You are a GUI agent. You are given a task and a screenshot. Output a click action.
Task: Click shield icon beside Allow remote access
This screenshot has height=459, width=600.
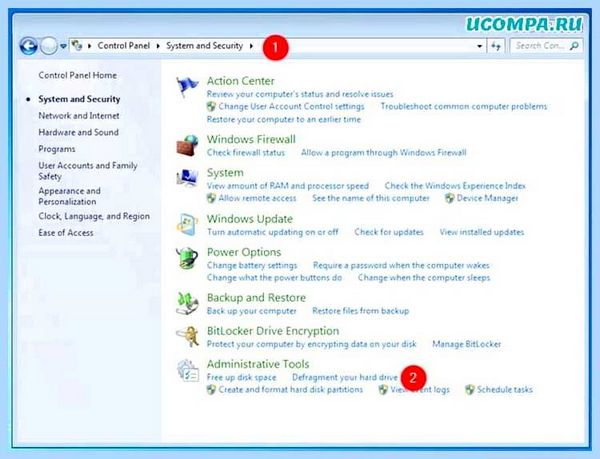(x=211, y=198)
